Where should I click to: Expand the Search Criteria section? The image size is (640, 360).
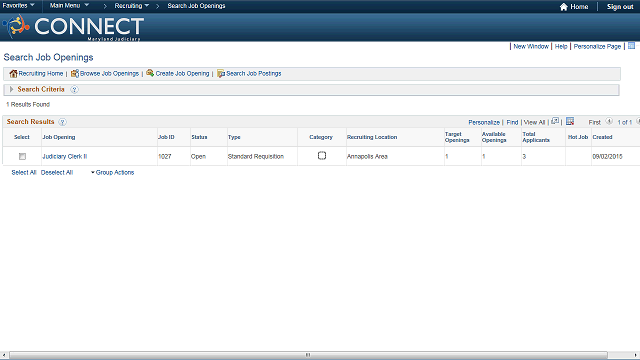(11, 89)
